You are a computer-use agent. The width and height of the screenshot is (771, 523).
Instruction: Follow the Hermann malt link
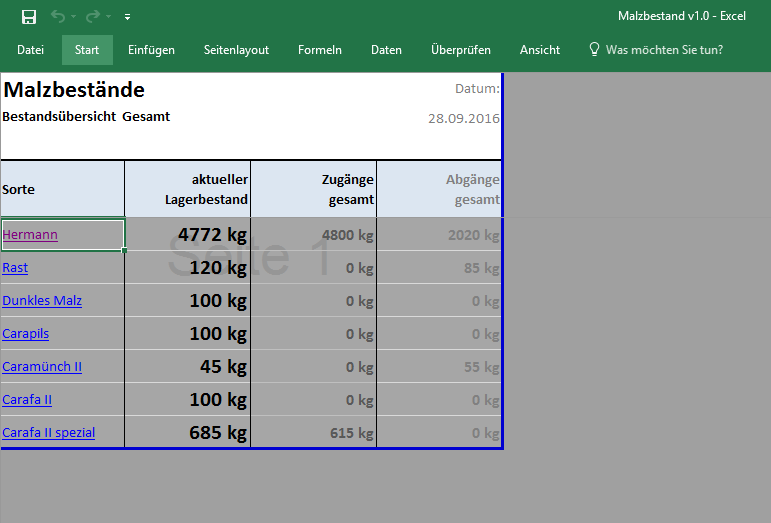coord(30,235)
